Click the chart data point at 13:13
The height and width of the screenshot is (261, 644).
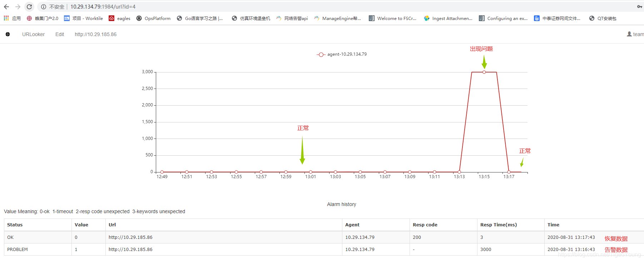(x=459, y=172)
